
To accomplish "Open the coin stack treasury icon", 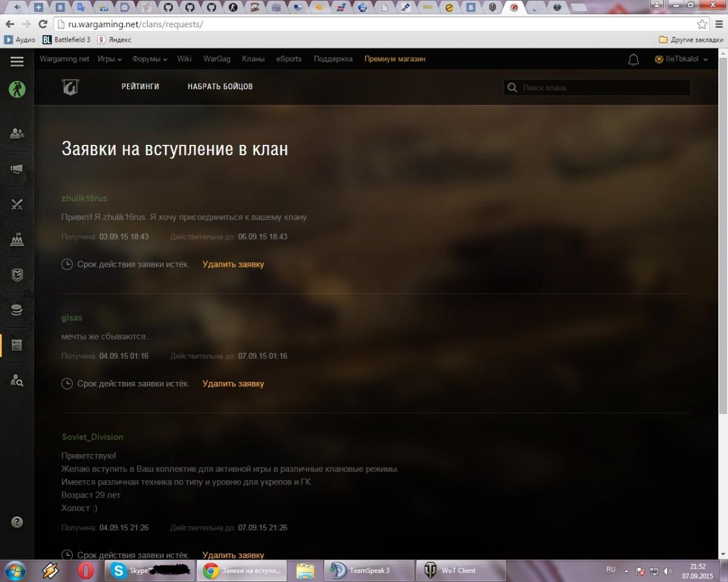I will point(17,310).
